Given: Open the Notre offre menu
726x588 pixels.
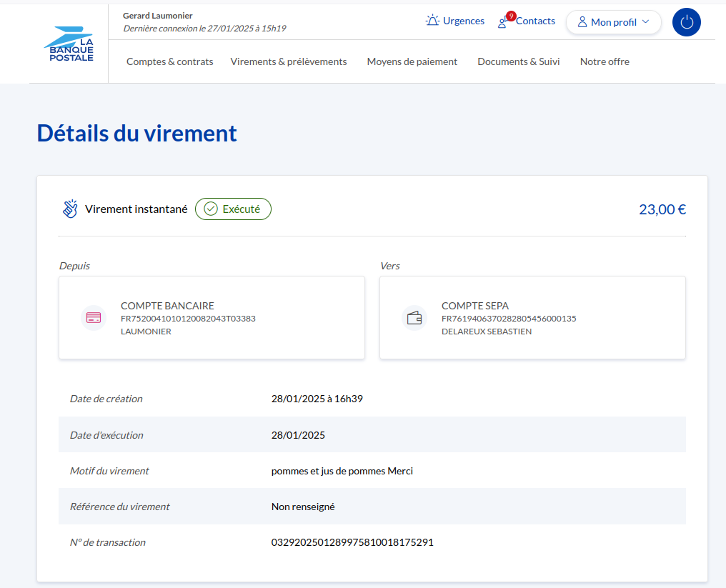Looking at the screenshot, I should 605,61.
